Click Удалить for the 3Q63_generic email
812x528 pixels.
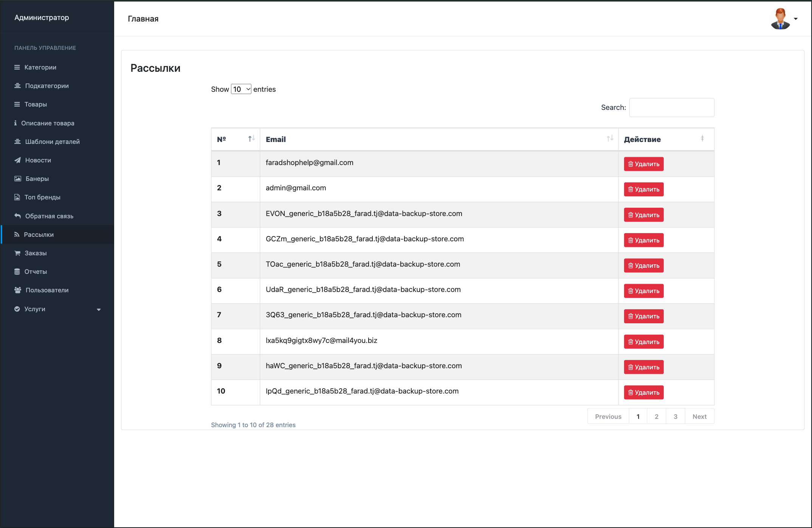click(644, 316)
